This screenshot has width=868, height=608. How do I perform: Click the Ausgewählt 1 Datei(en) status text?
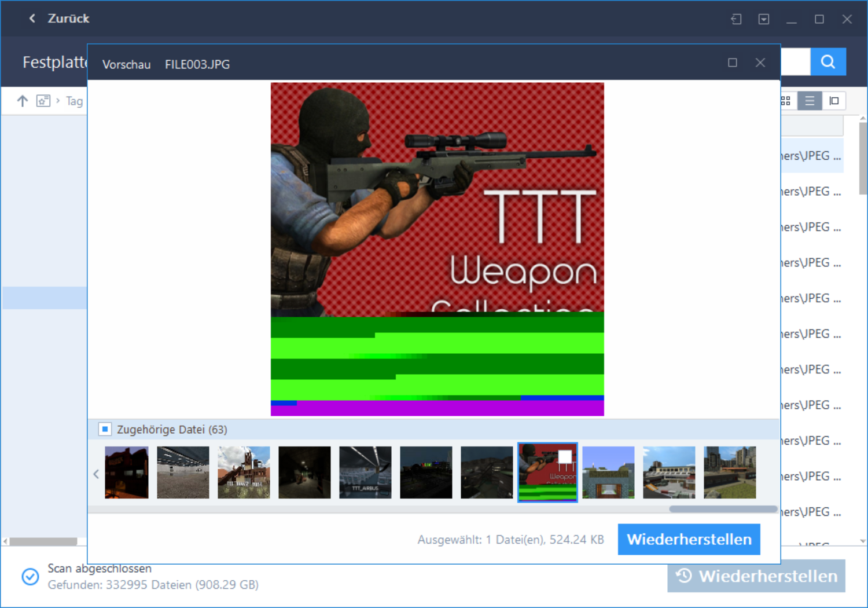coord(511,540)
